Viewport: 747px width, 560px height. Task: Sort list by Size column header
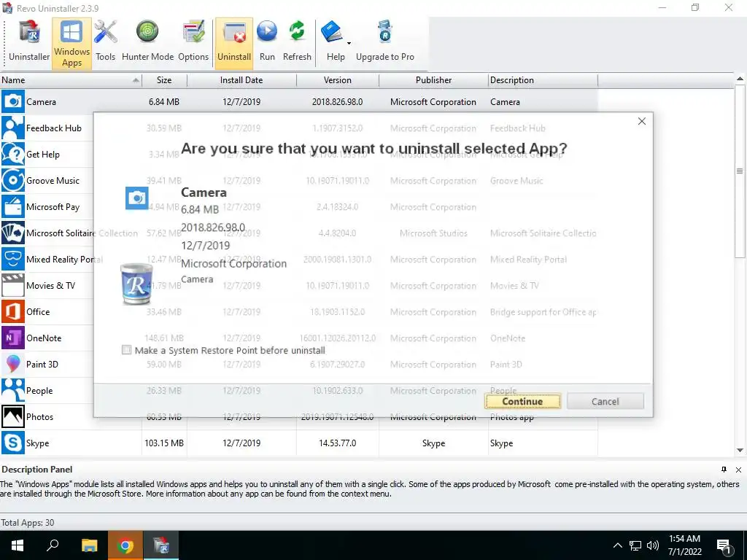point(164,80)
